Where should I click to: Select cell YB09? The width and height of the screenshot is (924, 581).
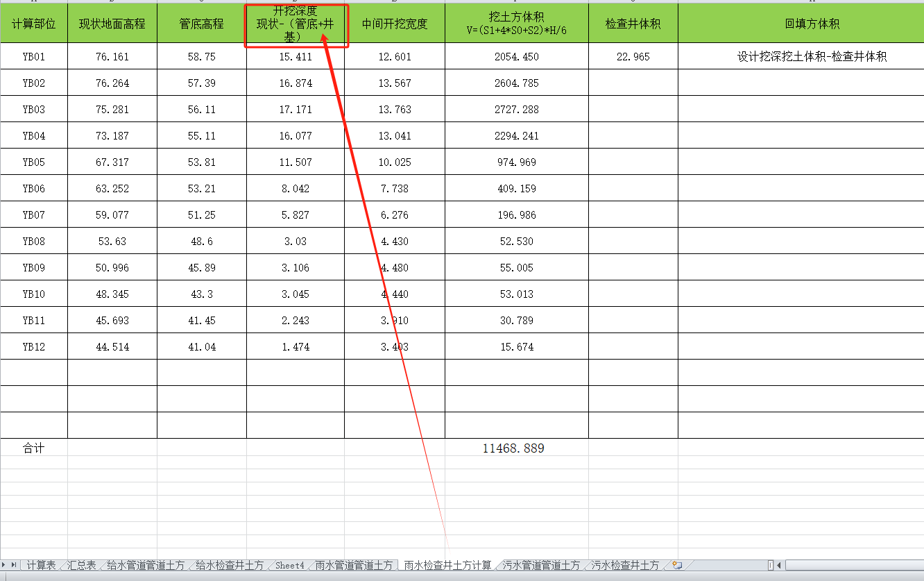pos(34,267)
